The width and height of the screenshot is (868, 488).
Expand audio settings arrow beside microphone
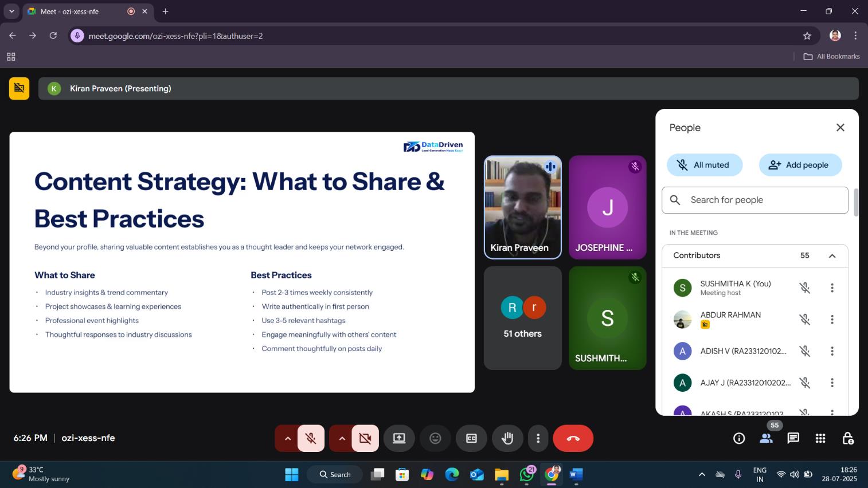pos(288,438)
